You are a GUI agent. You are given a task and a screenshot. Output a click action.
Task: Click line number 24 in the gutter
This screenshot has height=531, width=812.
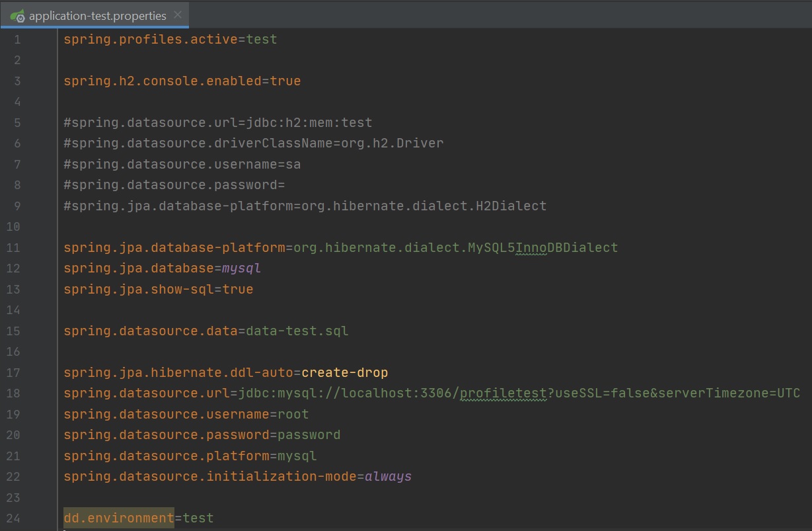[13, 518]
